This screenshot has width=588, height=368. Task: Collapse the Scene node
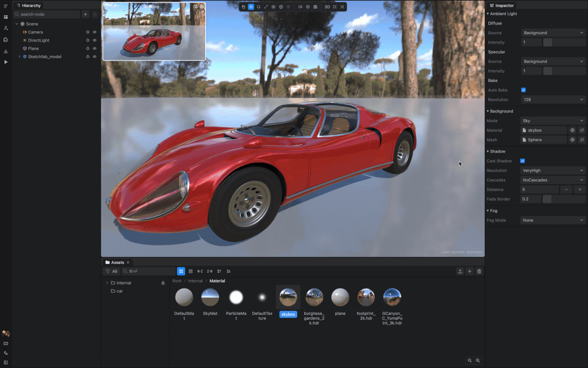pos(17,24)
